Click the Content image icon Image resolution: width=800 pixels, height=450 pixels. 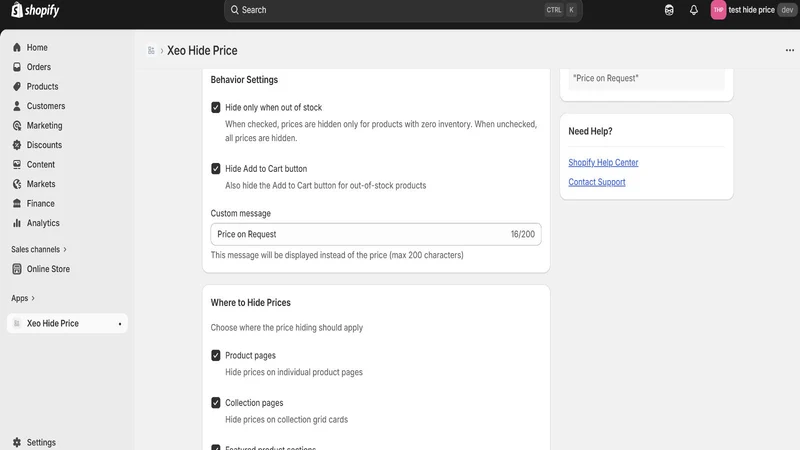pyautogui.click(x=17, y=164)
